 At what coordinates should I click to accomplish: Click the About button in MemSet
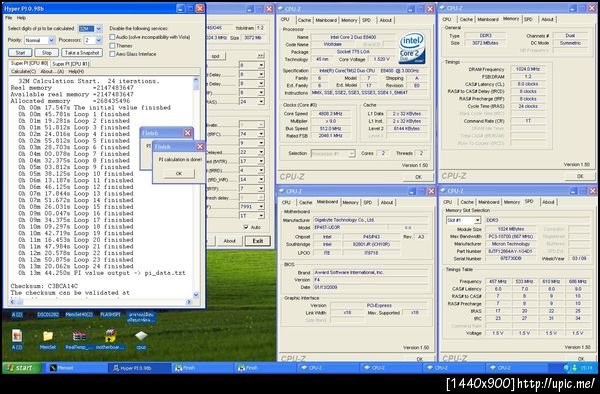click(230, 241)
